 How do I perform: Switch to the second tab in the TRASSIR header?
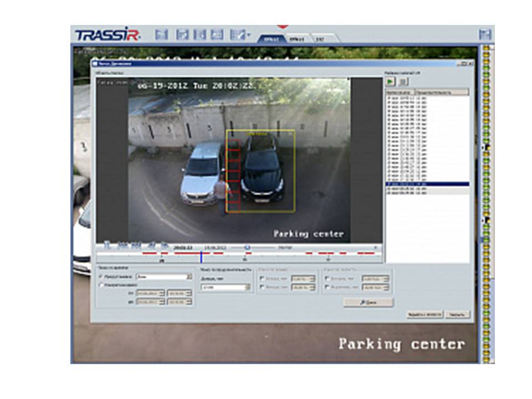(x=297, y=39)
